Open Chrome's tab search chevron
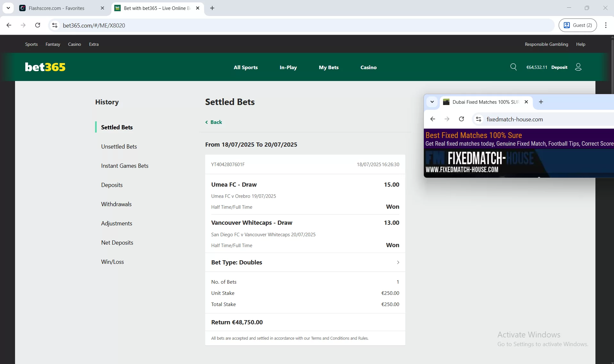This screenshot has width=614, height=364. (8, 8)
